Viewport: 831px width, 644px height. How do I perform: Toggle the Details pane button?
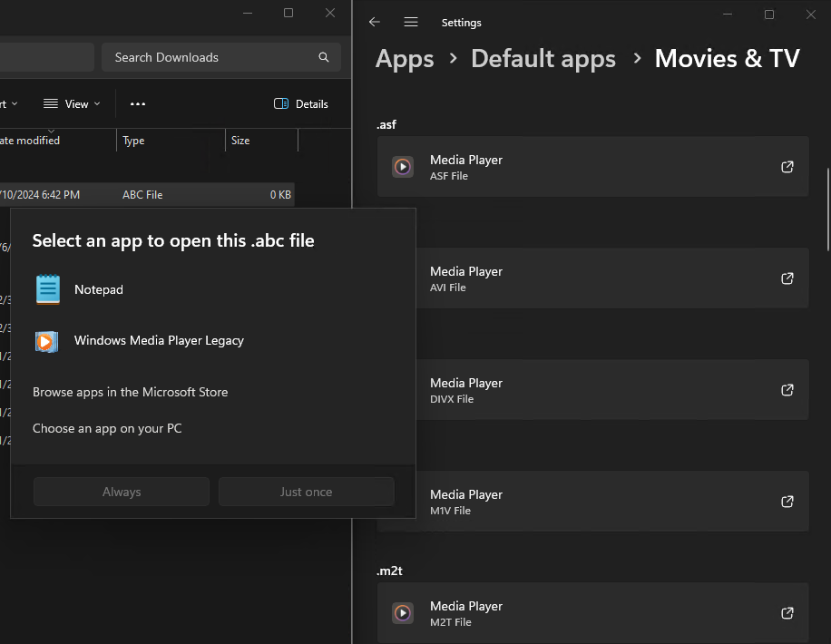coord(300,104)
